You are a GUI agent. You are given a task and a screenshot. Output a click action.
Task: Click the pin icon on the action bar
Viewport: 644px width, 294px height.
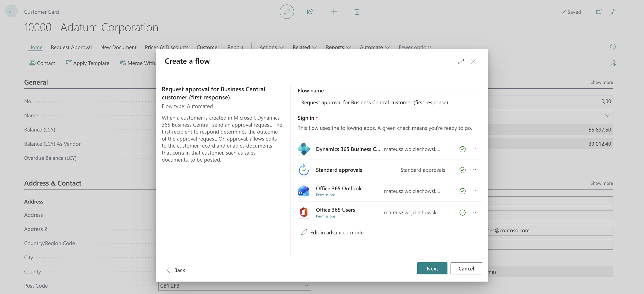click(x=613, y=63)
